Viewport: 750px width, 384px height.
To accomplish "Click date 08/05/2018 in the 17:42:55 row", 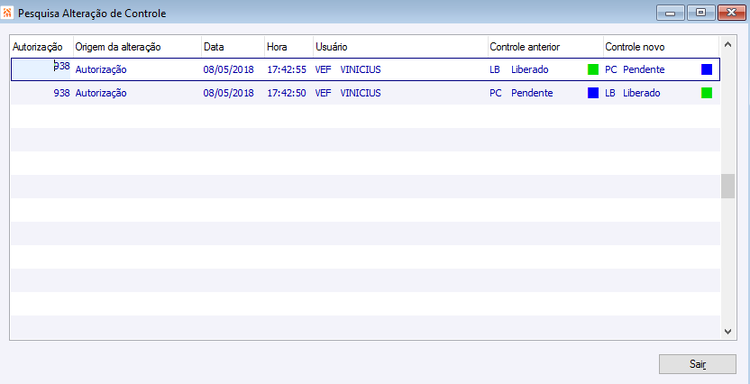I will [229, 70].
